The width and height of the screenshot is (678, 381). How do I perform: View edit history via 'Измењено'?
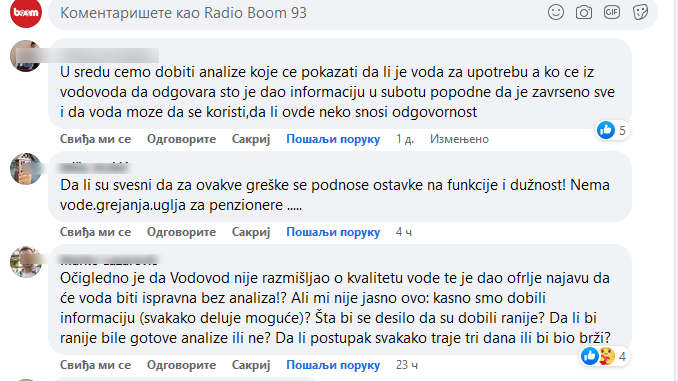[x=459, y=139]
